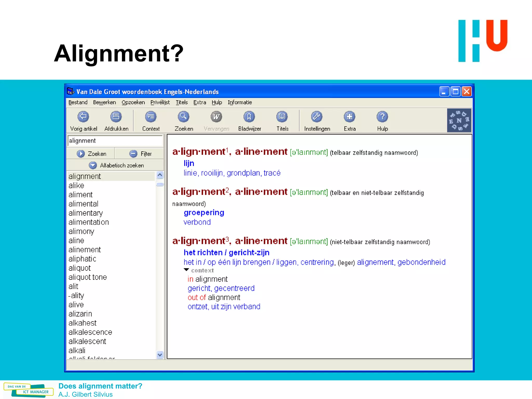Open the Informatie menu
The height and width of the screenshot is (399, 532).
240,102
